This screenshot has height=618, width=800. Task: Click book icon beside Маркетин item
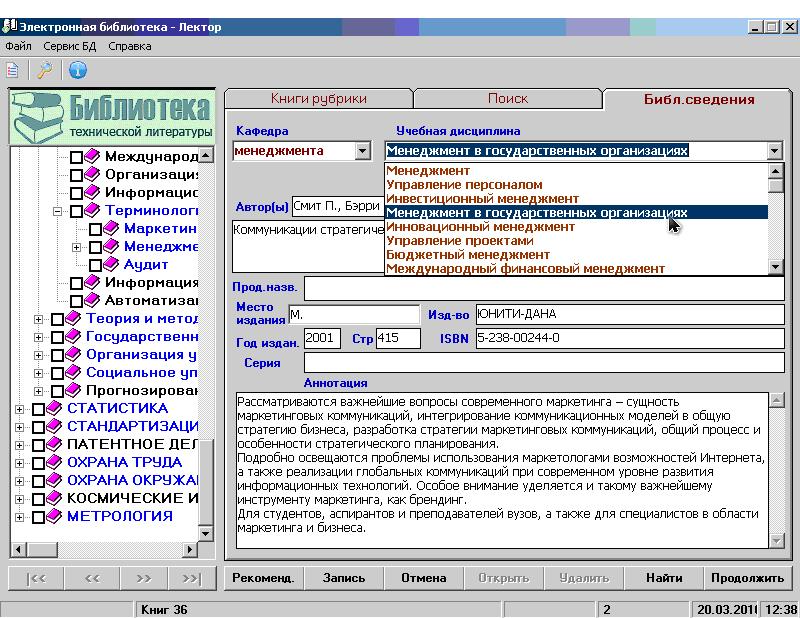pyautogui.click(x=111, y=228)
